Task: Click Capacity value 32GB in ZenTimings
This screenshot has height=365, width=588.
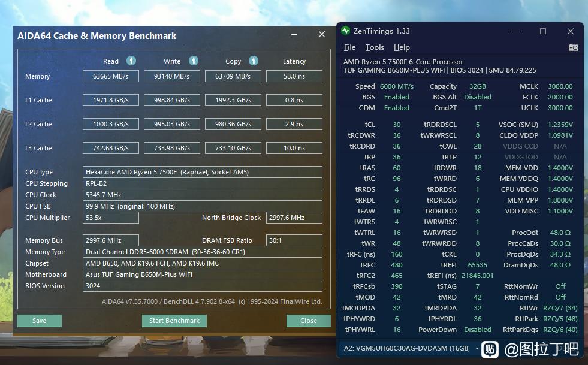Action: tap(477, 86)
